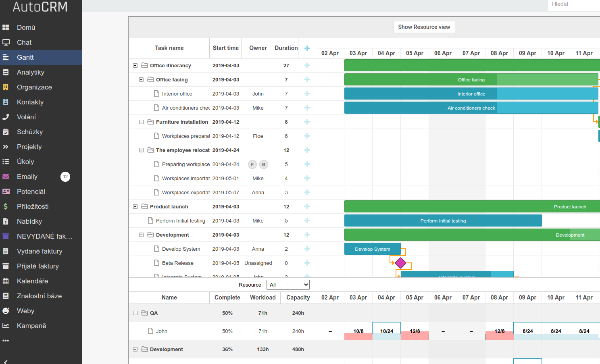The width and height of the screenshot is (600, 364).
Task: Open the Chat menu item
Action: point(24,42)
